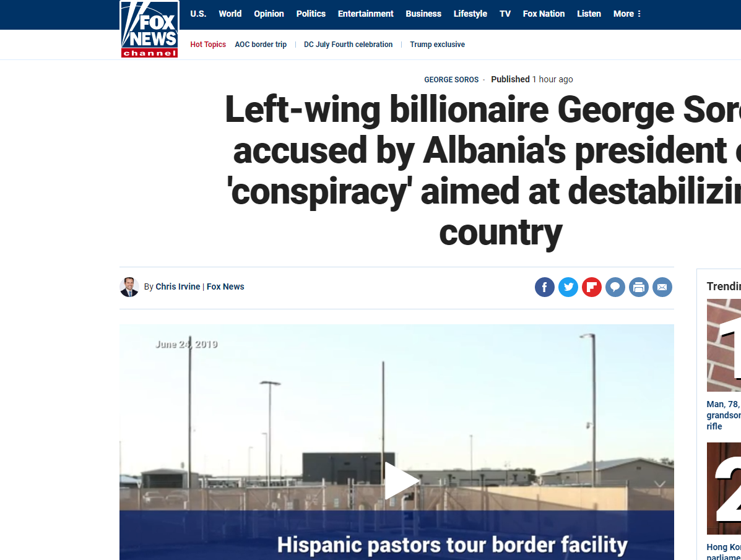Open comments speech bubble icon
Screen dimensions: 741x560
[615, 287]
